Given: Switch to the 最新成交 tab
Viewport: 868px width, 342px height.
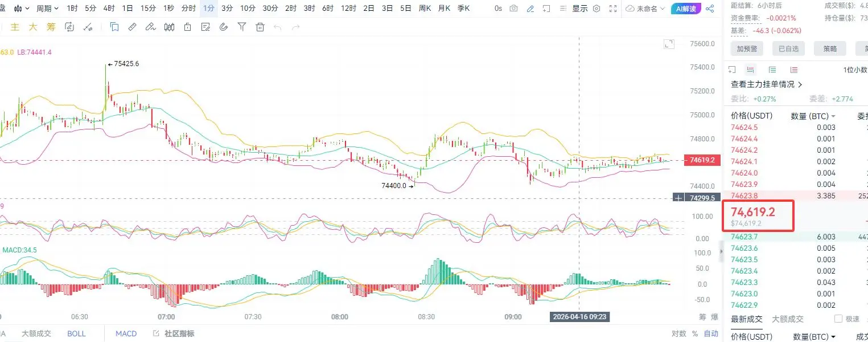Looking at the screenshot, I should point(746,319).
